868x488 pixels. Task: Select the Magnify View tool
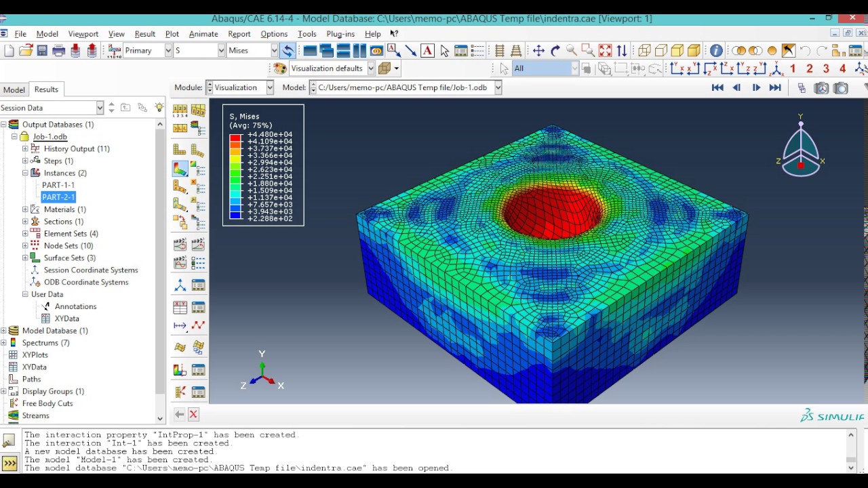pyautogui.click(x=572, y=51)
